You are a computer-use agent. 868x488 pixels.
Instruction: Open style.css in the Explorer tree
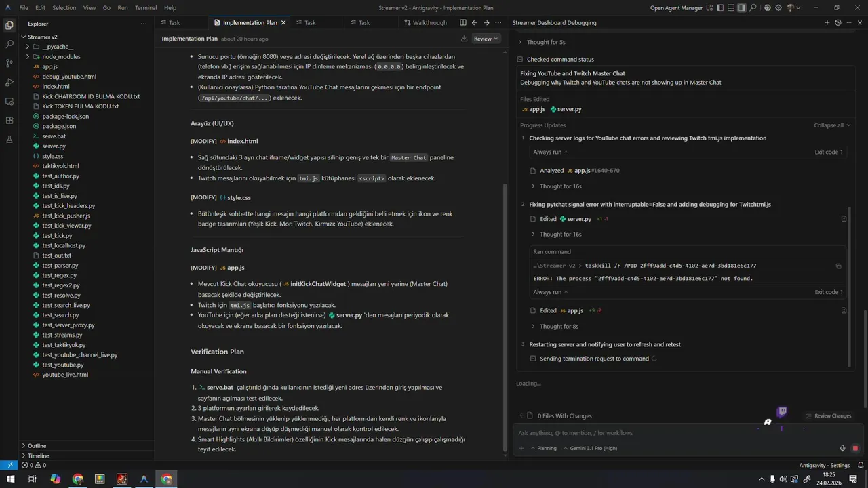point(52,156)
